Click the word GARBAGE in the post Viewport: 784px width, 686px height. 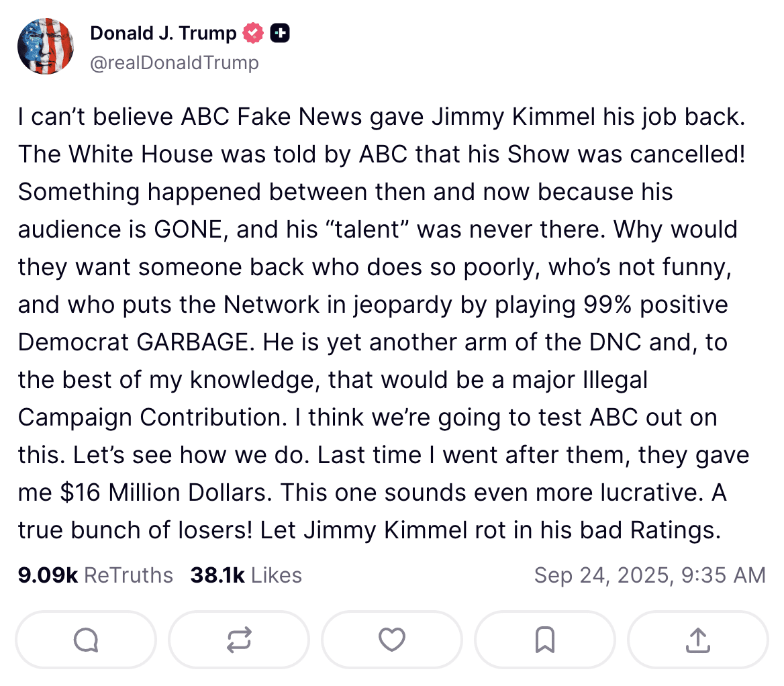point(192,342)
